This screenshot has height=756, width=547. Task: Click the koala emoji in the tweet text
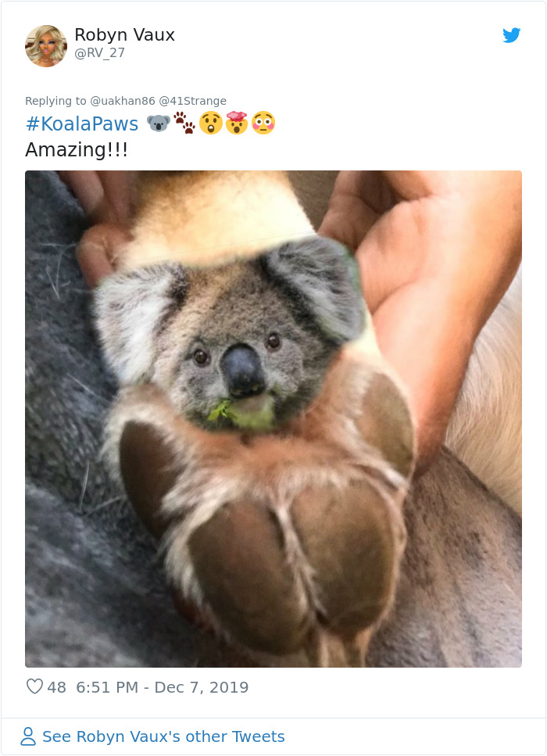point(156,124)
